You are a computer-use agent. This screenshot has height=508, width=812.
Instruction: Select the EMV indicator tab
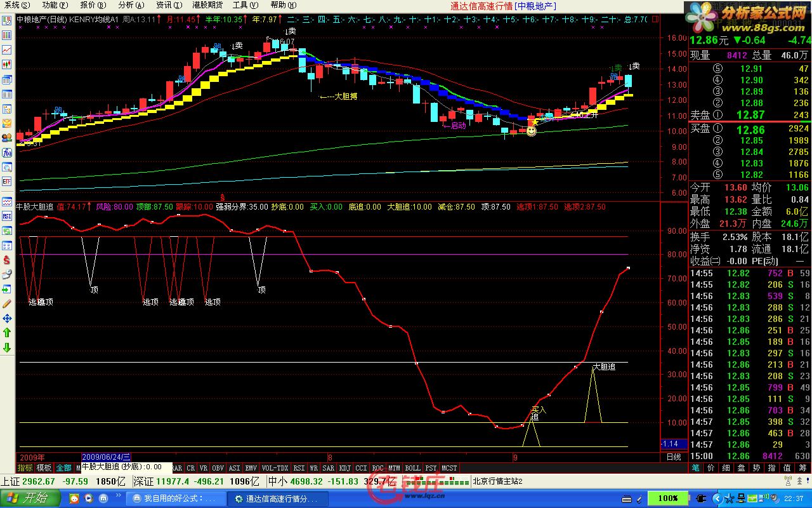pyautogui.click(x=251, y=467)
